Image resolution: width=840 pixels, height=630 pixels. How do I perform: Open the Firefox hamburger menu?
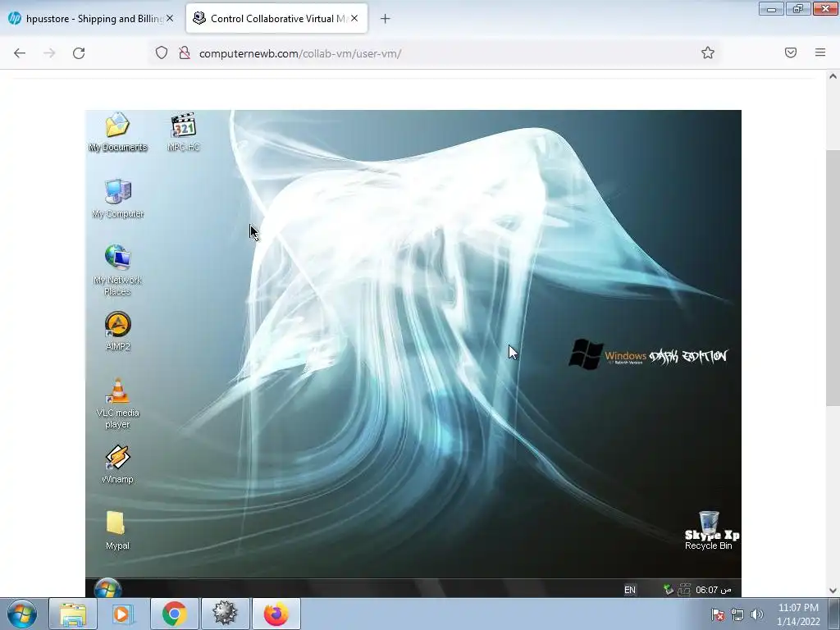tap(820, 53)
